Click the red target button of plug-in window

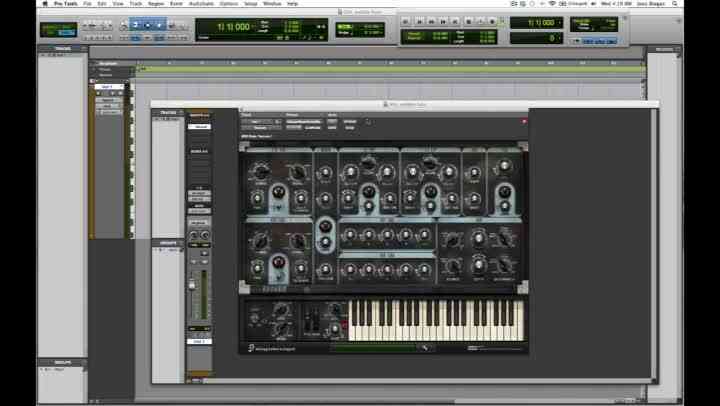click(524, 121)
